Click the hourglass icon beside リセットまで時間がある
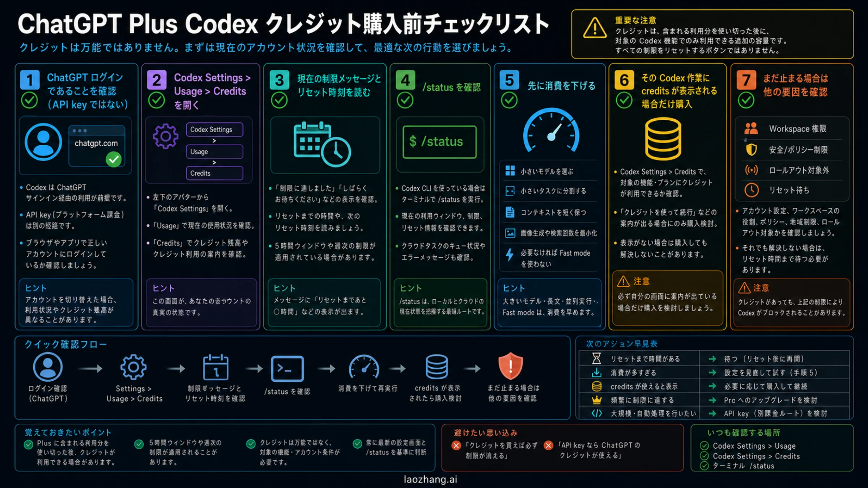Screen dimensions: 868x488 pos(597,359)
